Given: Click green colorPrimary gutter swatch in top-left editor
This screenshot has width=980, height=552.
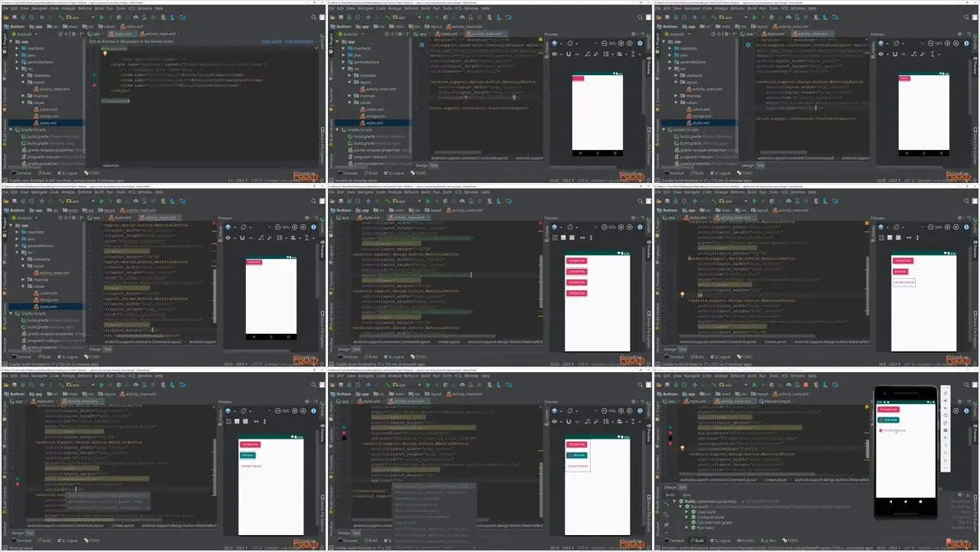Looking at the screenshot, I should tap(94, 75).
